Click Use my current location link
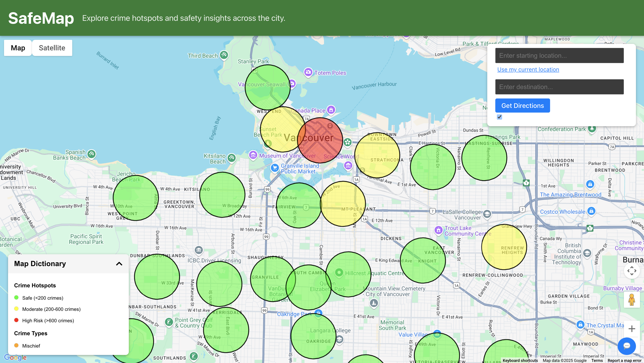This screenshot has height=363, width=644. click(x=528, y=70)
